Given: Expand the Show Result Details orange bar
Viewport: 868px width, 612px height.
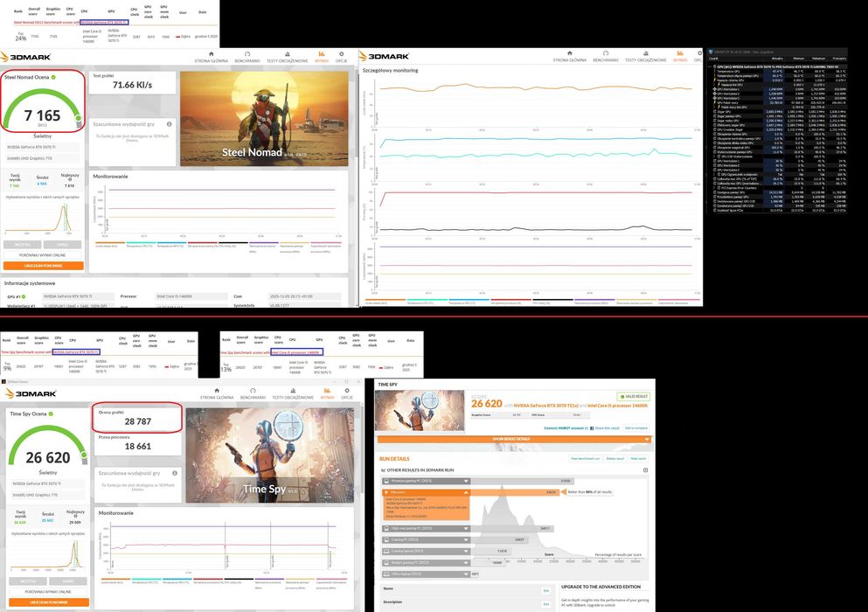Looking at the screenshot, I should [514, 439].
